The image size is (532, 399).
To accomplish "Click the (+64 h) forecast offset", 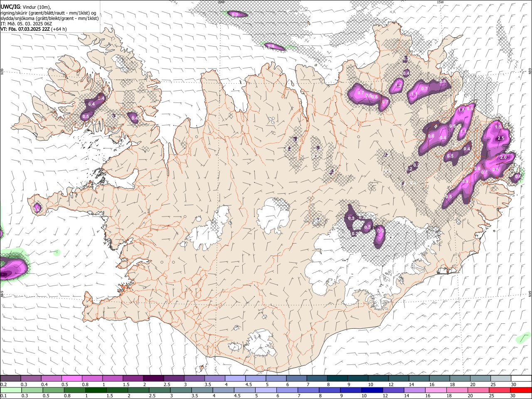I will point(59,29).
